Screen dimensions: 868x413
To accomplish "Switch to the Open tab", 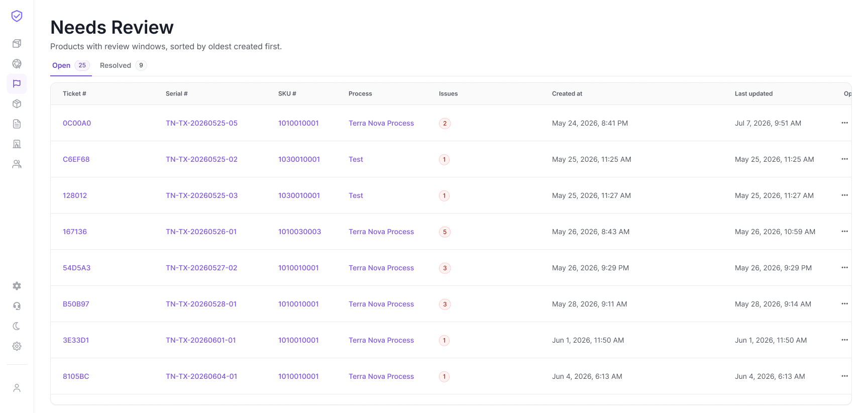I will (x=71, y=66).
